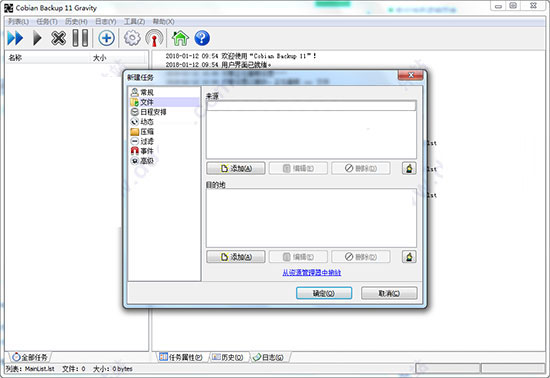Viewport: 550px width, 378px height.
Task: Click the blue plus New task icon
Action: pyautogui.click(x=106, y=38)
